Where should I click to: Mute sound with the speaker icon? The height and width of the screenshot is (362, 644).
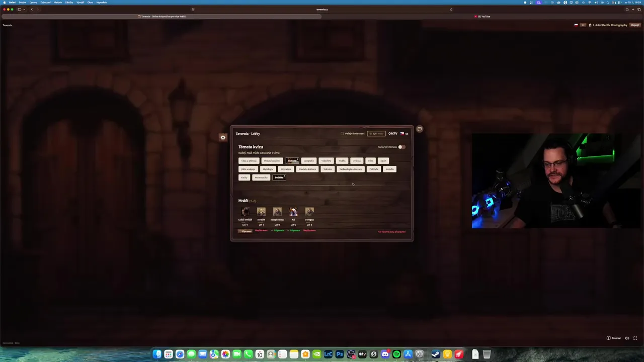click(627, 338)
